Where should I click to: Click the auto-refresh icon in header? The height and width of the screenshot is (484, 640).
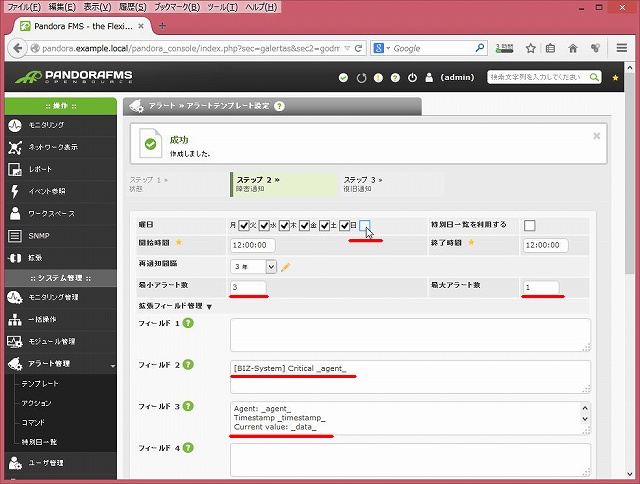[x=361, y=78]
